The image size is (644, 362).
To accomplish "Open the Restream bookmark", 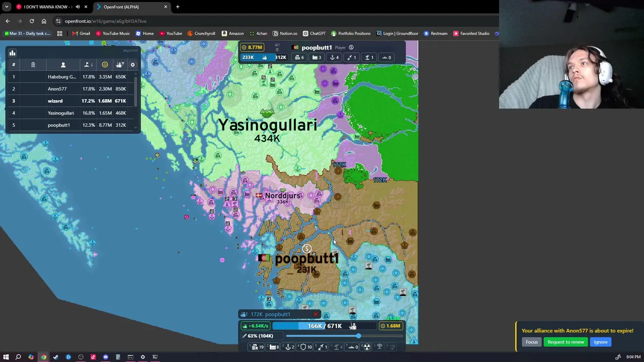I will point(436,34).
